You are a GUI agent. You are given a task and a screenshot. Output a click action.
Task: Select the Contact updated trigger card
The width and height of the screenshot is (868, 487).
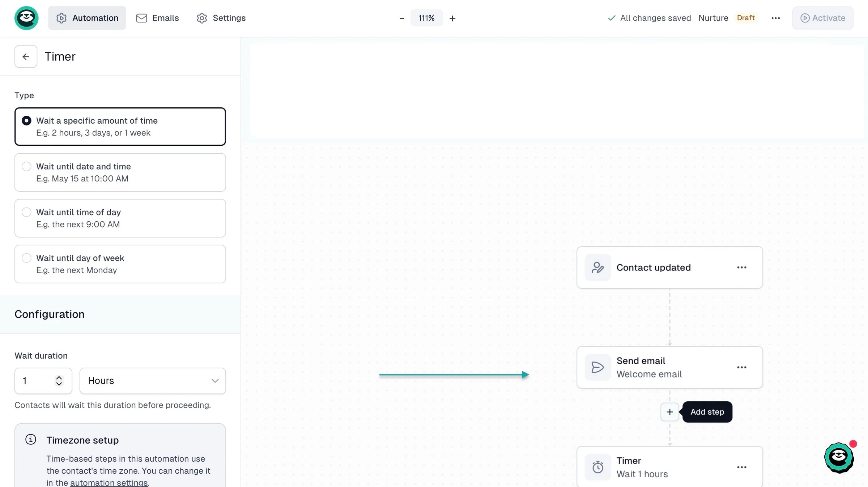click(669, 268)
